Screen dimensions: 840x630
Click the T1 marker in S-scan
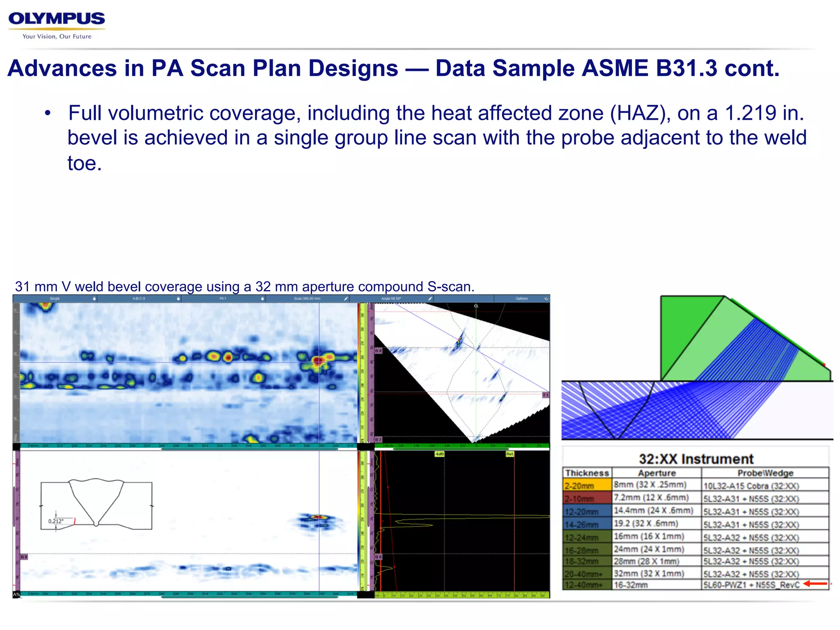click(x=546, y=395)
